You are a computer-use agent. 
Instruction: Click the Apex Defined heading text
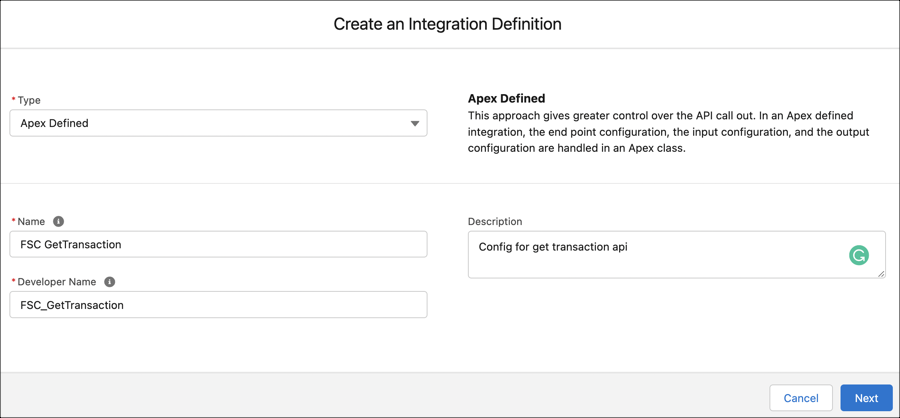[x=506, y=98]
